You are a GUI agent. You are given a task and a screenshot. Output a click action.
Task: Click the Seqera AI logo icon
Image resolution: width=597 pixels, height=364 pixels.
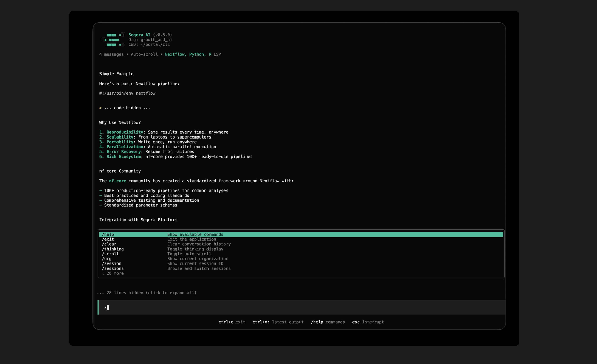(x=113, y=40)
